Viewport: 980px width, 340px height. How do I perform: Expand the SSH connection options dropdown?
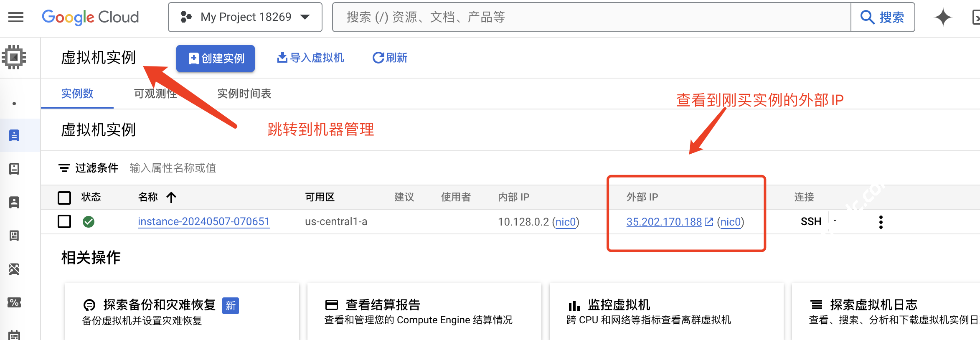835,221
